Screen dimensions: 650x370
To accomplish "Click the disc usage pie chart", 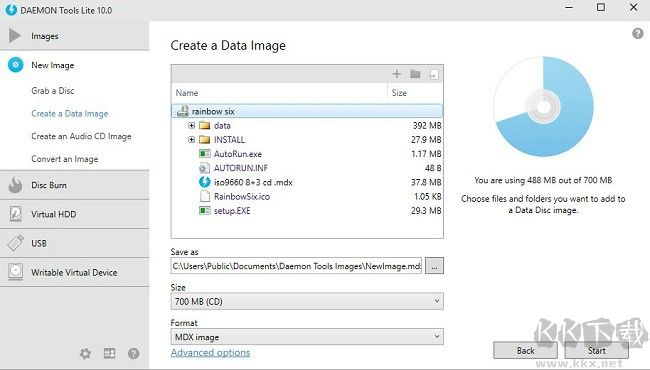I will 543,106.
